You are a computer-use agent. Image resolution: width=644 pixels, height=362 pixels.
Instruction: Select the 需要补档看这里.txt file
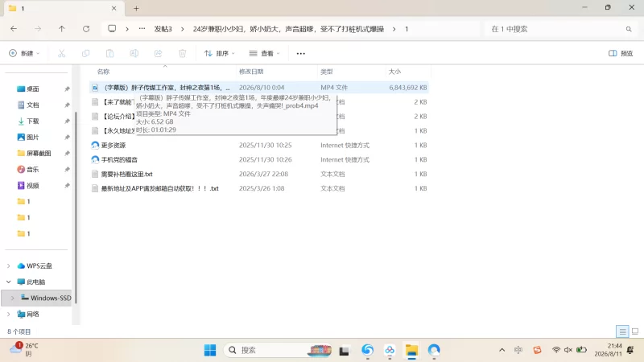click(x=127, y=174)
